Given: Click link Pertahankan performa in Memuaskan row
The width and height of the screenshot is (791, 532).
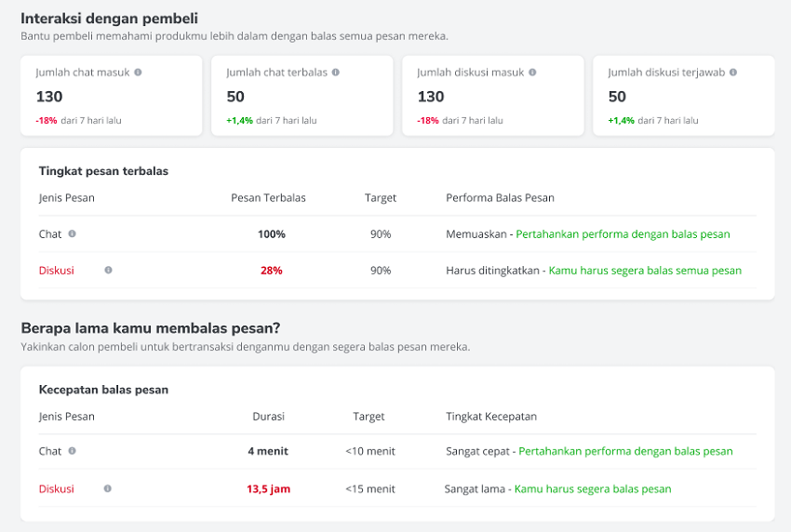Looking at the screenshot, I should coord(623,234).
